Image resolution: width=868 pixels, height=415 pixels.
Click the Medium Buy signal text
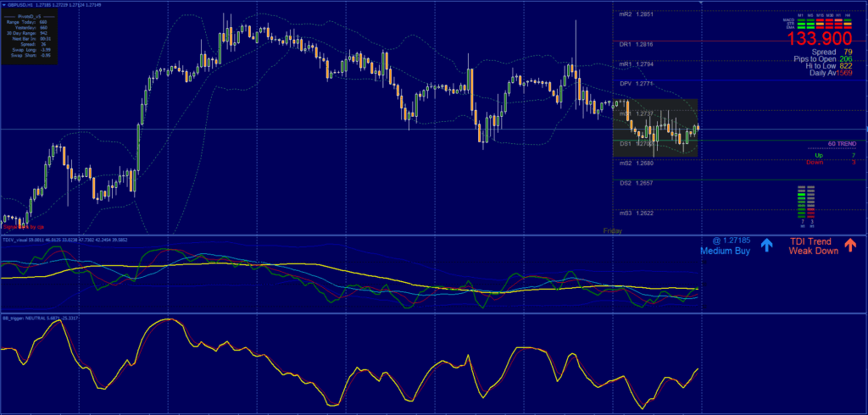click(726, 251)
